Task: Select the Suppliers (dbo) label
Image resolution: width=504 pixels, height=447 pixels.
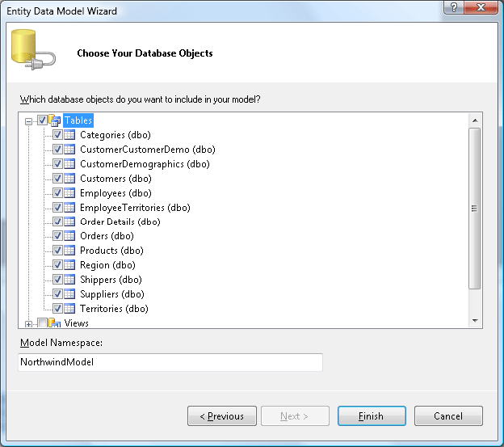Action: 112,293
